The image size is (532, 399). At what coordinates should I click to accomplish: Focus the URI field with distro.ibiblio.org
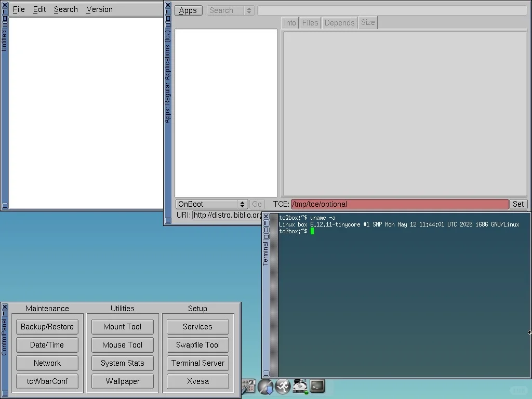pyautogui.click(x=227, y=215)
